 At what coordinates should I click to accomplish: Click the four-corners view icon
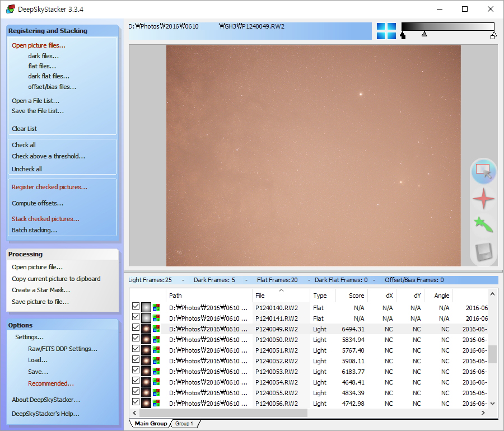[x=386, y=31]
